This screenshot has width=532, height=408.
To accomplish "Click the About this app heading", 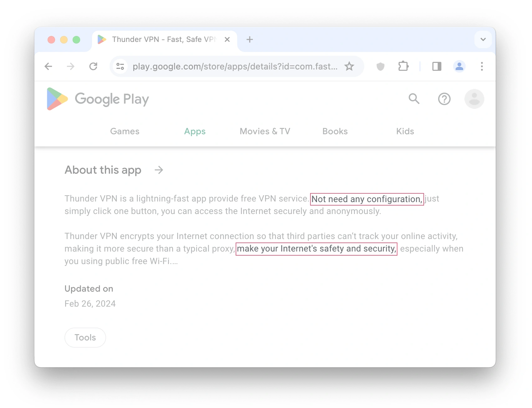I will 103,170.
